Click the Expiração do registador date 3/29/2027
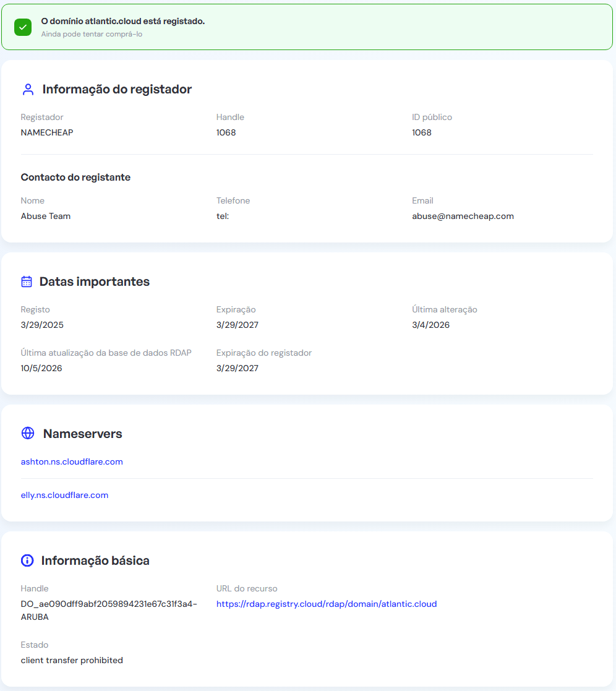616x691 pixels. [237, 369]
